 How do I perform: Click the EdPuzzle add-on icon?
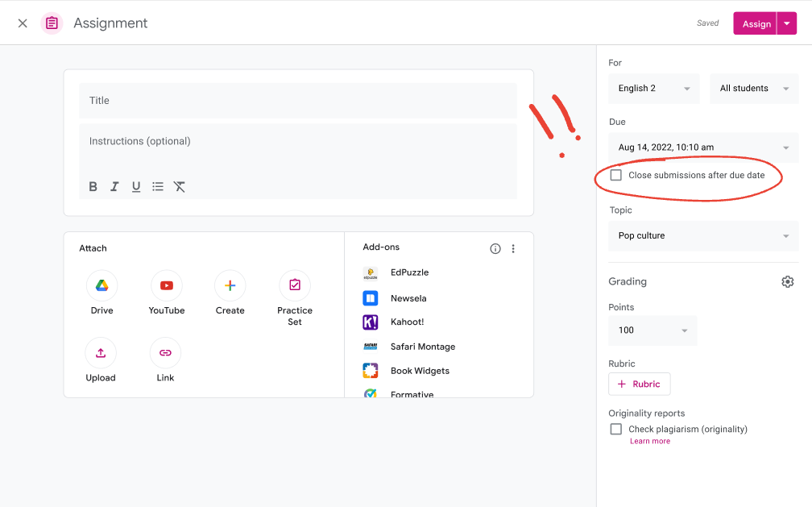(x=371, y=273)
